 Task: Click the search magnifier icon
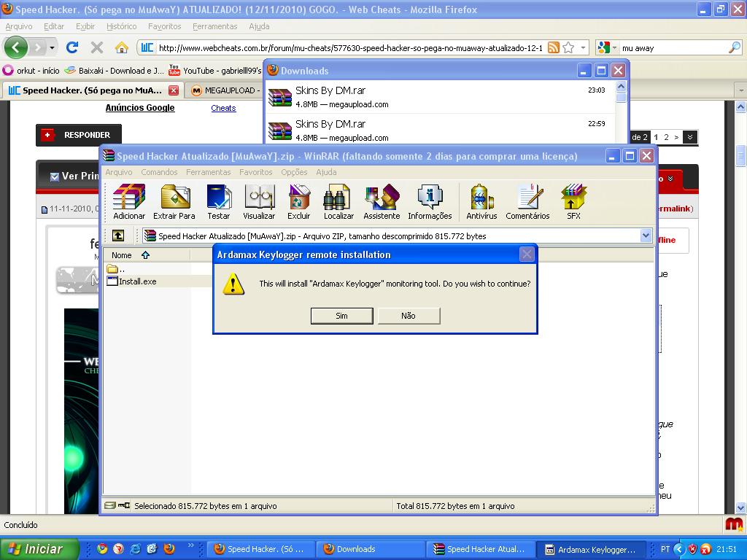click(x=735, y=47)
